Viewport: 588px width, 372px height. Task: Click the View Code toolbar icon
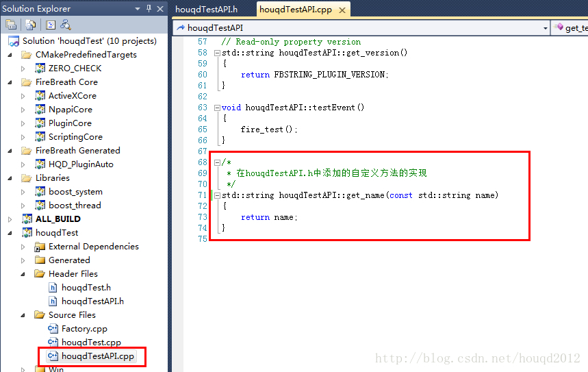pyautogui.click(x=50, y=25)
